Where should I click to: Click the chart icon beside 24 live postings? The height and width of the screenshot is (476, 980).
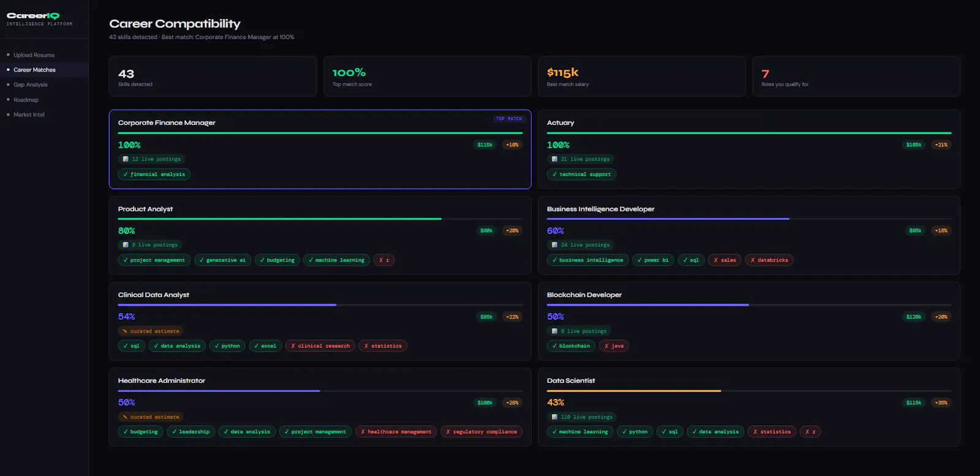coord(554,245)
